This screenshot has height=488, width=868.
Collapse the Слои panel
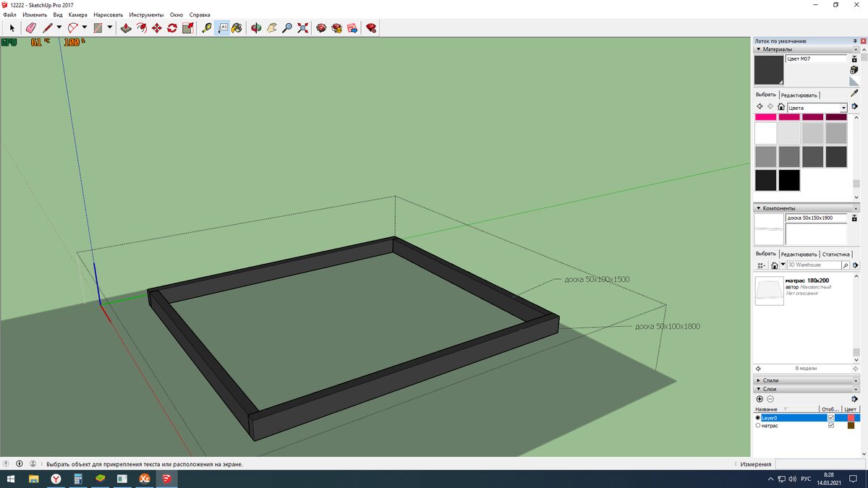pyautogui.click(x=758, y=389)
